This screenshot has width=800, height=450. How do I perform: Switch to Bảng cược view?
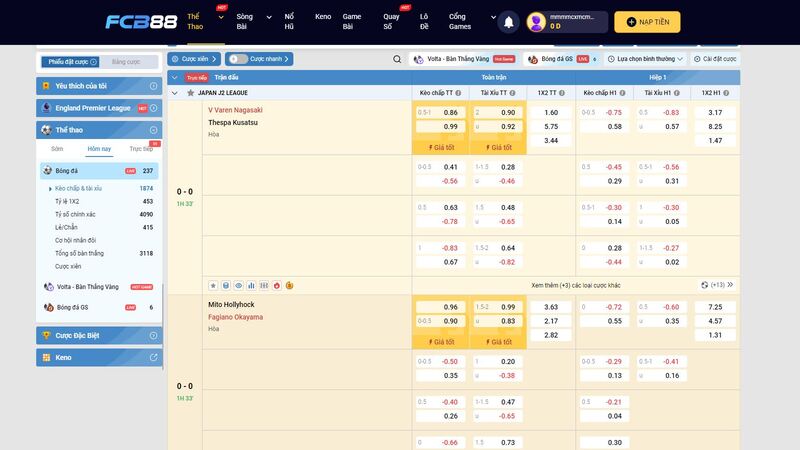click(126, 62)
